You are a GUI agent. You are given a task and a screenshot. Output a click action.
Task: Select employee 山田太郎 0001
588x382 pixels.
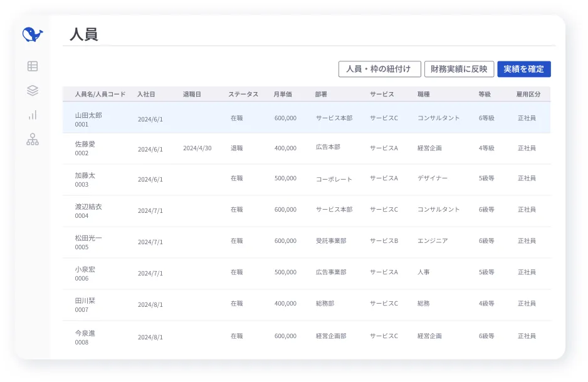[x=88, y=120]
